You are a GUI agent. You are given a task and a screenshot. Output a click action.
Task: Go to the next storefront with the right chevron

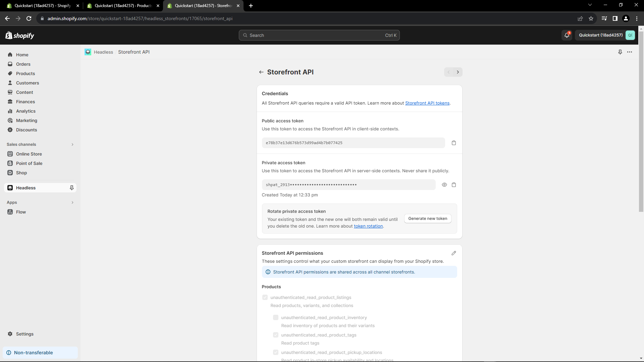click(x=458, y=72)
